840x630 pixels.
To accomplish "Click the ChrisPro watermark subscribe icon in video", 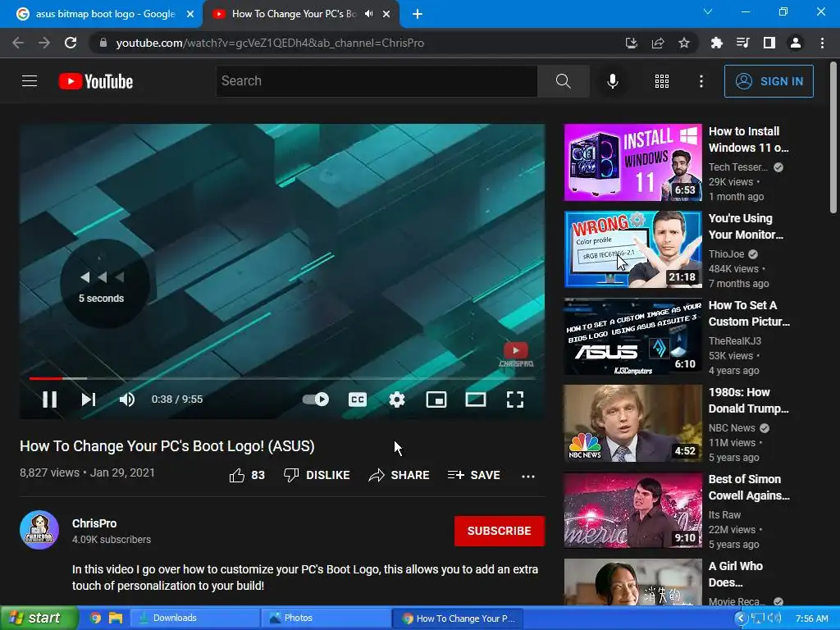I will pos(516,354).
